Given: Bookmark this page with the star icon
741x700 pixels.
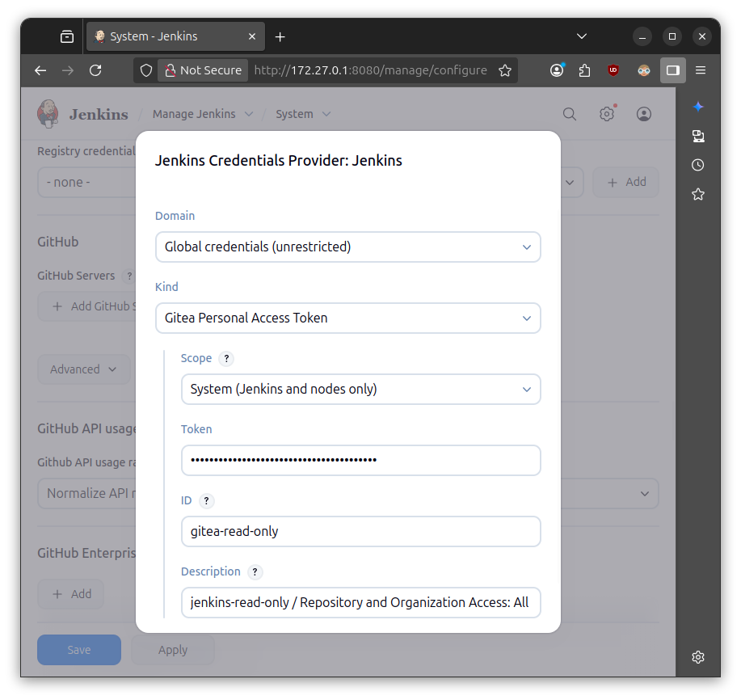Looking at the screenshot, I should [x=505, y=70].
